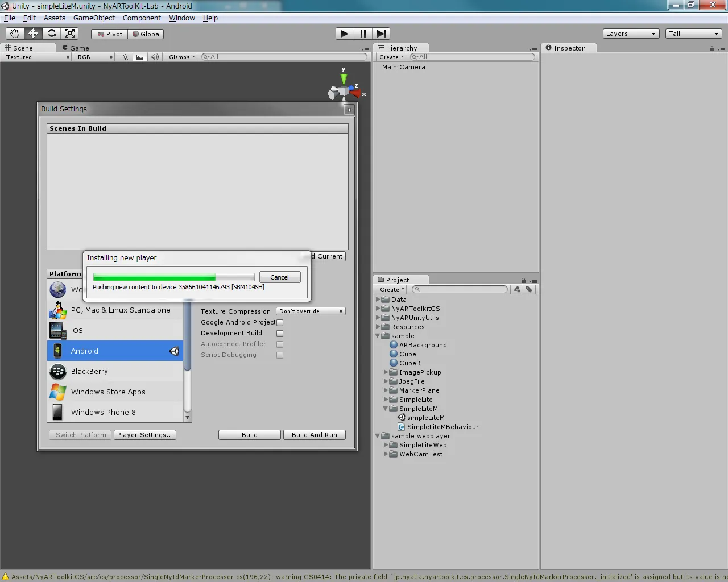
Task: Click the Switch Platform button
Action: (81, 435)
